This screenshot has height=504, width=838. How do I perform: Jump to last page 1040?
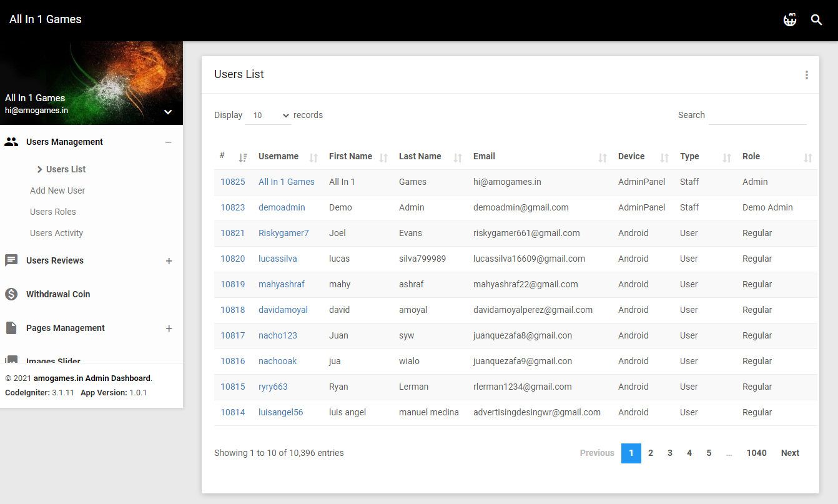[757, 453]
